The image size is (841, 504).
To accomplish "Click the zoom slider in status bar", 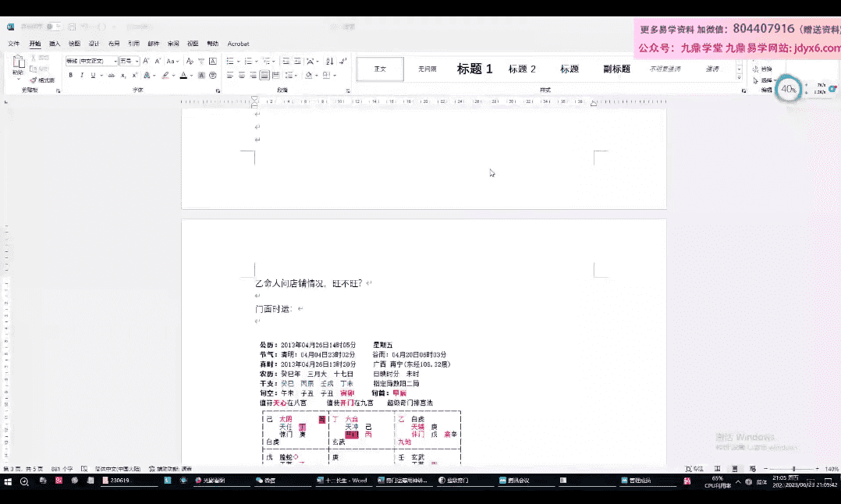I will (x=793, y=469).
